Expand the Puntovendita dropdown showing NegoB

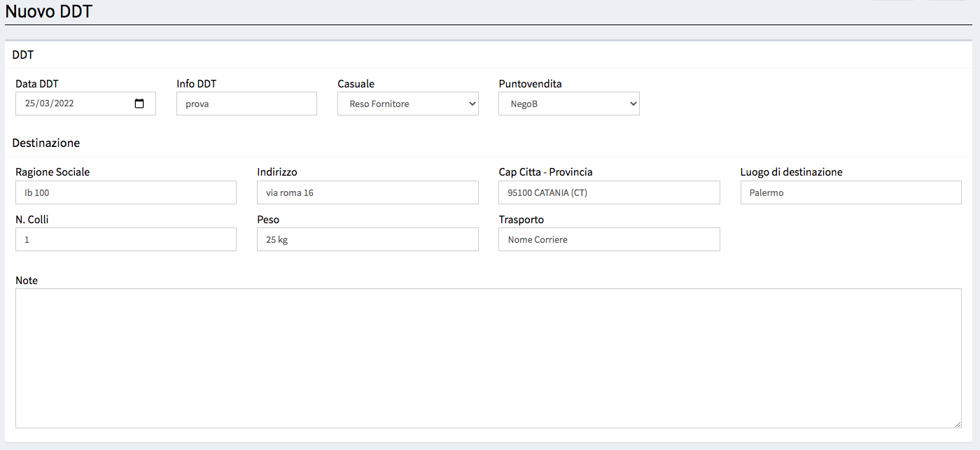[569, 104]
